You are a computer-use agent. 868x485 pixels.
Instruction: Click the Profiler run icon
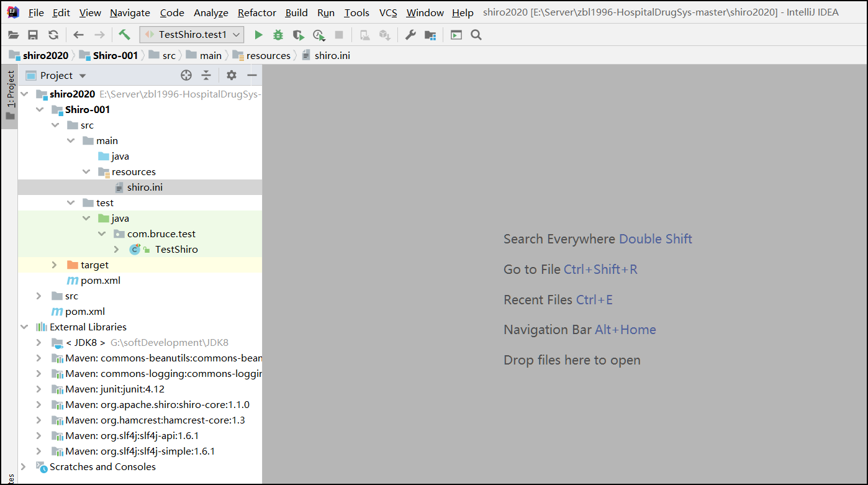click(x=319, y=35)
